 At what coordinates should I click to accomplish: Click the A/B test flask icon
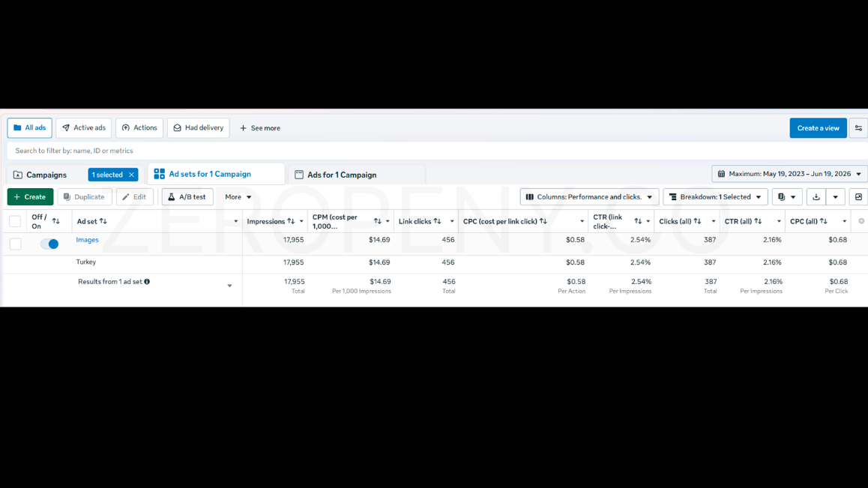tap(172, 197)
